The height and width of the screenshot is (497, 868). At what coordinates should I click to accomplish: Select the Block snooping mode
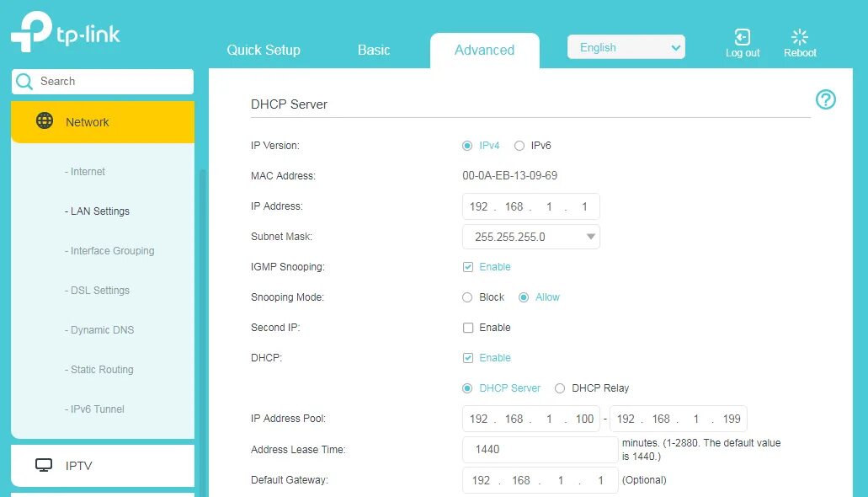pos(467,297)
